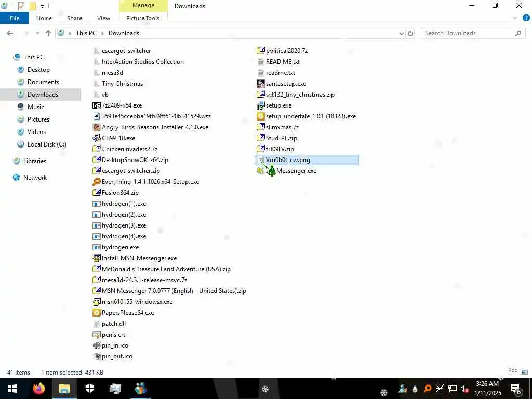Switch to Large icons view in status bar
Viewport: 532px width, 399px height.
tap(524, 372)
